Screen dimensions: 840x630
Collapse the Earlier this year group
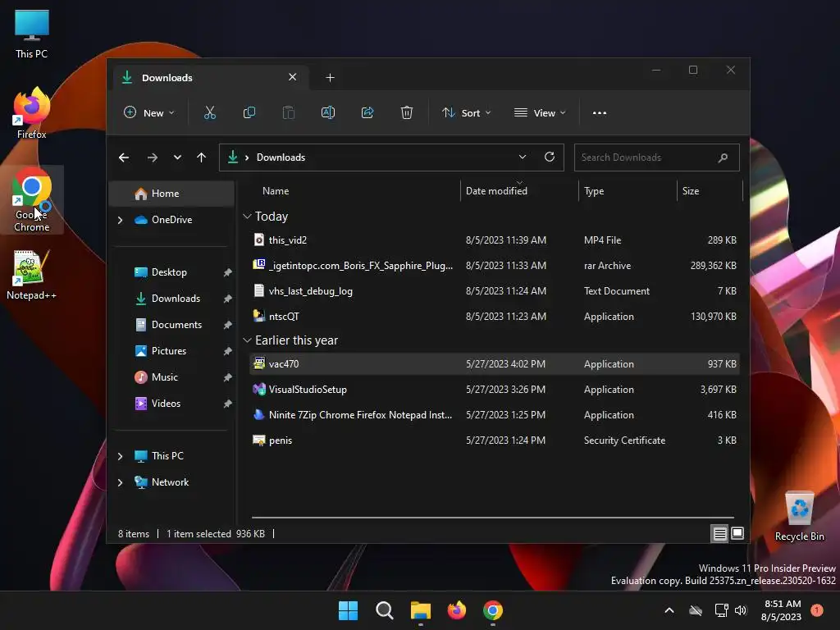coord(247,340)
